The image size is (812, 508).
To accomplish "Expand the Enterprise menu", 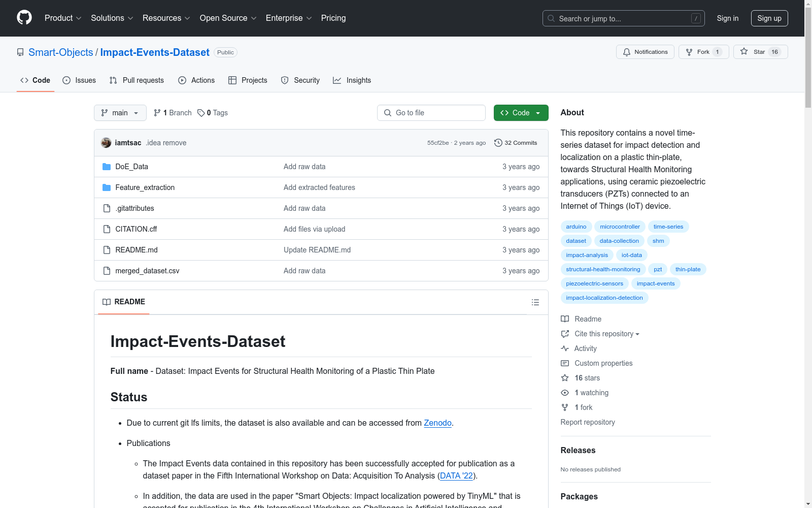I will pyautogui.click(x=289, y=18).
